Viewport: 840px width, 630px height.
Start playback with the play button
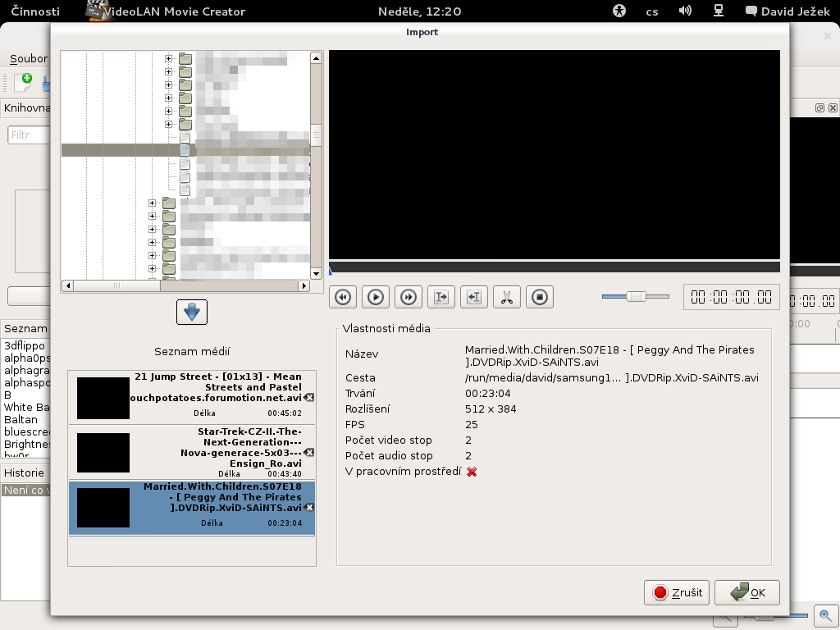[x=376, y=297]
